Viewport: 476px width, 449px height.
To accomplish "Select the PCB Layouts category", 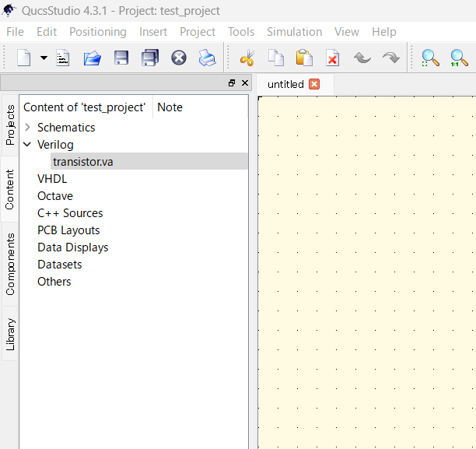I will pos(68,230).
